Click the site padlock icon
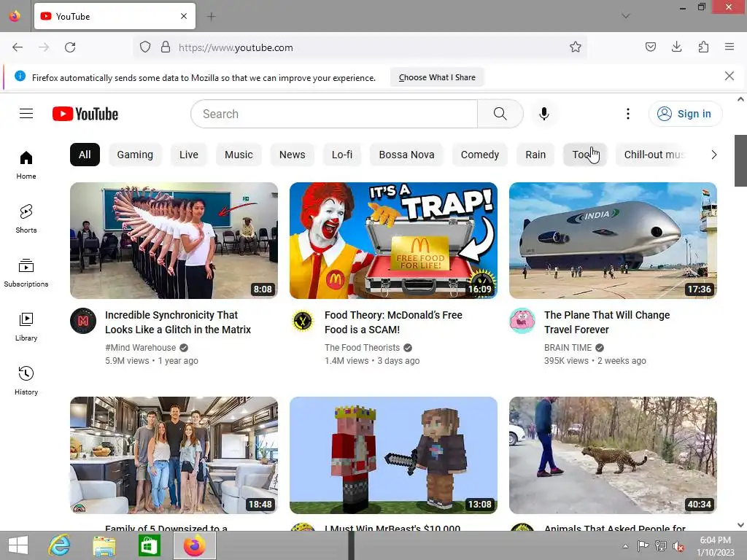Viewport: 747px width, 560px height. click(166, 47)
